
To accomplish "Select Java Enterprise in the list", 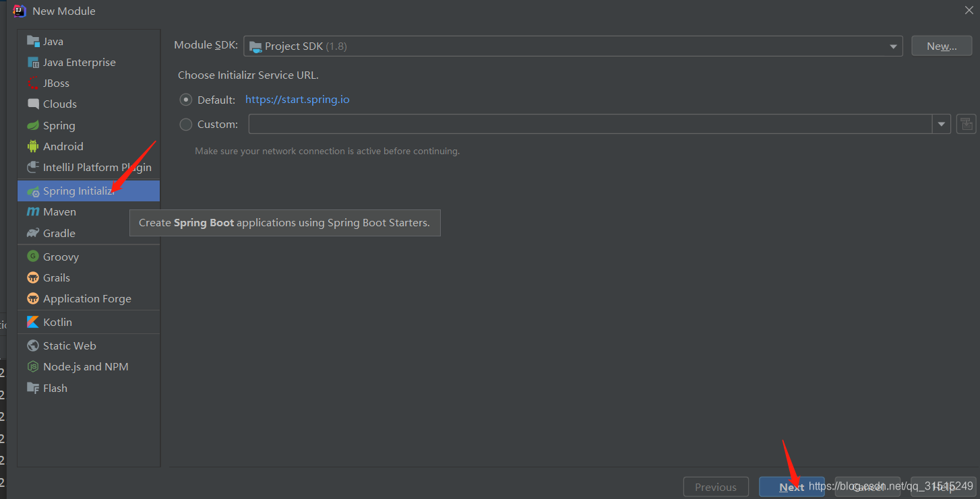I will click(89, 62).
